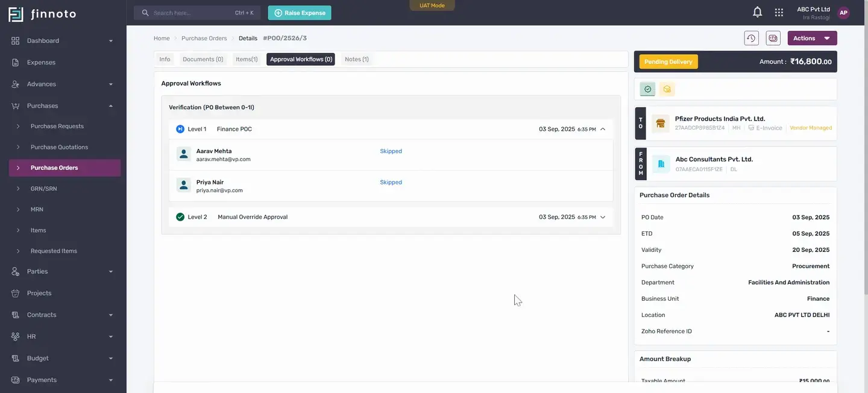Click the Payments sidebar icon
Image resolution: width=868 pixels, height=393 pixels.
coord(16,380)
